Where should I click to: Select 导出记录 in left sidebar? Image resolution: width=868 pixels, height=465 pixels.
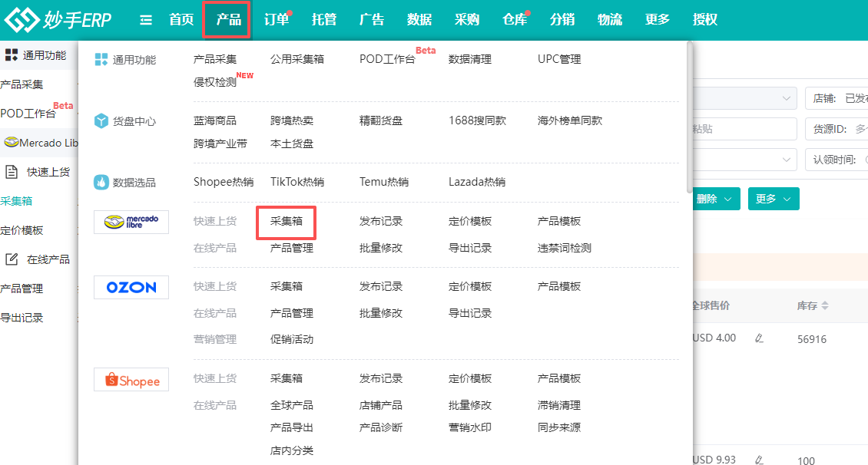(x=22, y=318)
